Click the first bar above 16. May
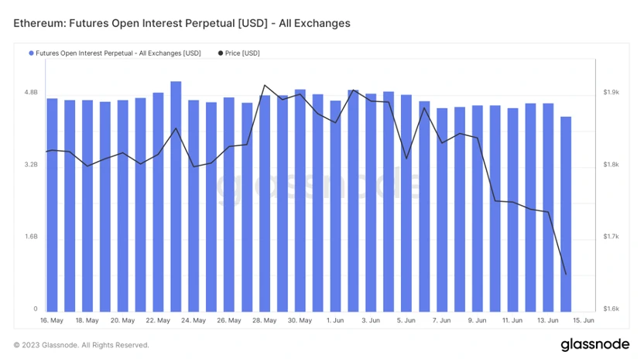The height and width of the screenshot is (362, 644). click(x=52, y=205)
